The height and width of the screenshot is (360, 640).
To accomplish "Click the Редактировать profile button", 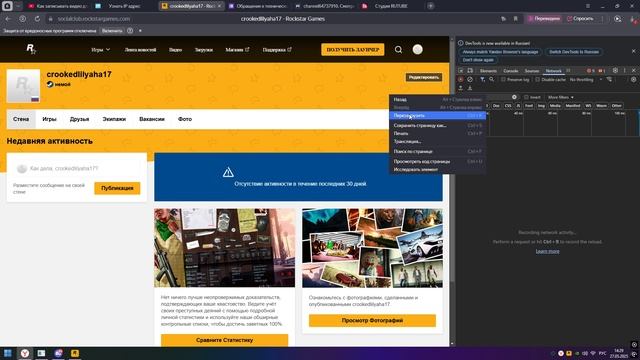I will click(424, 77).
